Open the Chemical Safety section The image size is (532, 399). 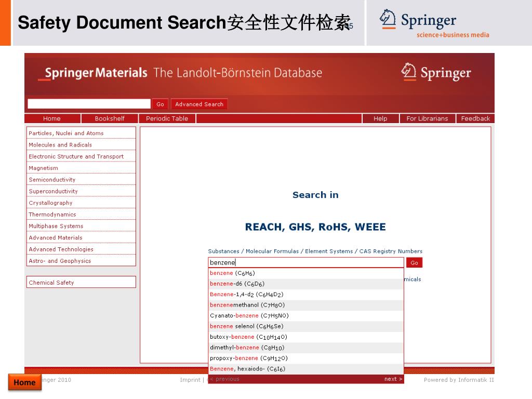click(x=81, y=282)
